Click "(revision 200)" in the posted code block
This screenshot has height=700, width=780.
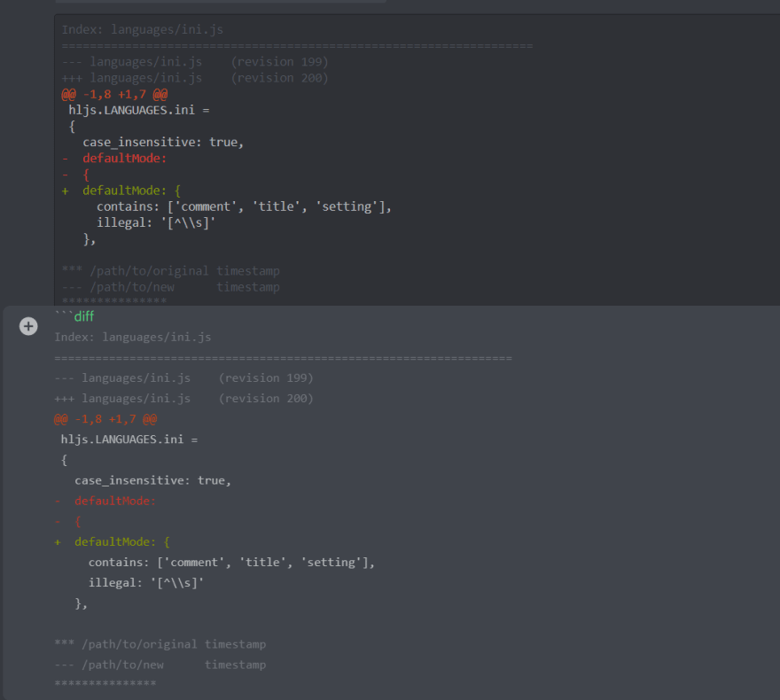coord(279,78)
